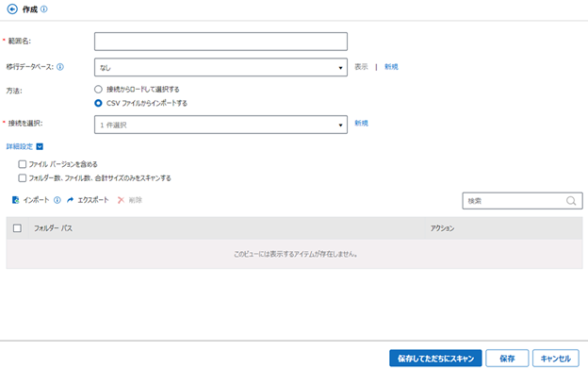The width and height of the screenshot is (588, 368).
Task: Click the info icon next to 作成 title
Action: click(44, 9)
